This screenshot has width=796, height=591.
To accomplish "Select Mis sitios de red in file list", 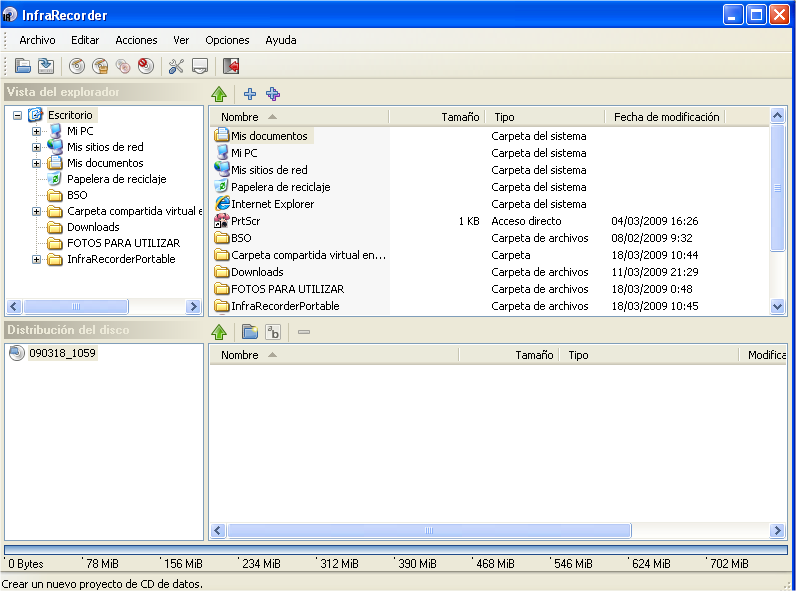I will click(x=269, y=170).
